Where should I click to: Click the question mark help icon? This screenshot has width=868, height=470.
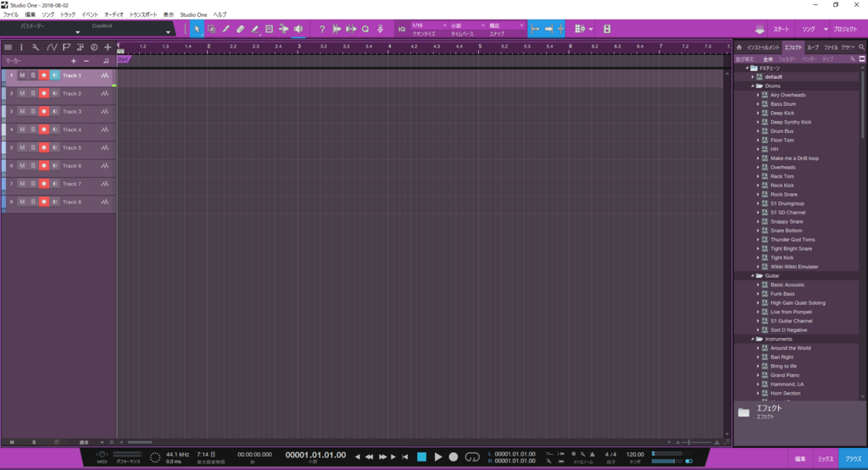click(x=322, y=29)
